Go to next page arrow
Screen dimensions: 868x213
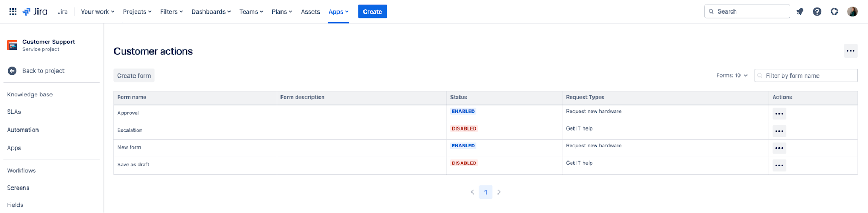pos(499,192)
